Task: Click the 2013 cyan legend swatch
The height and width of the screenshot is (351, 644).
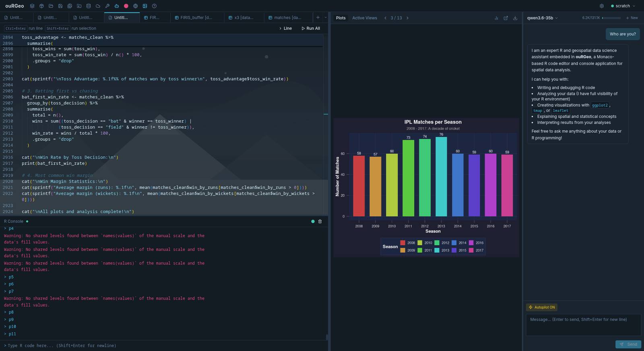Action: coord(437,250)
